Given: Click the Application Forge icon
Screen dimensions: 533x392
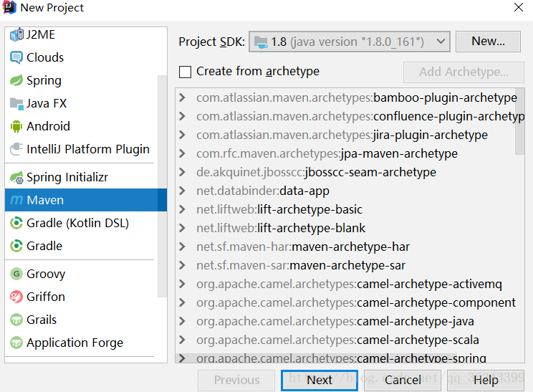Looking at the screenshot, I should pos(16,343).
